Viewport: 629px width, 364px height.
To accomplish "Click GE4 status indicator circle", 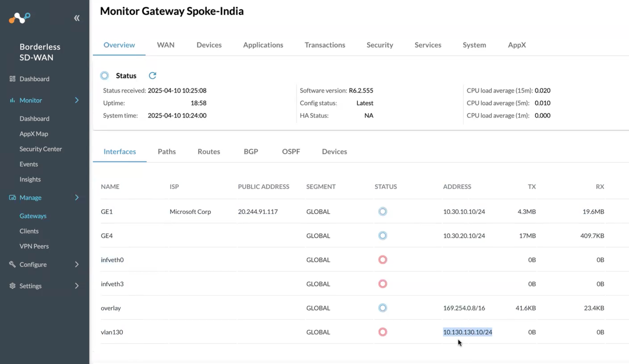I will click(383, 236).
